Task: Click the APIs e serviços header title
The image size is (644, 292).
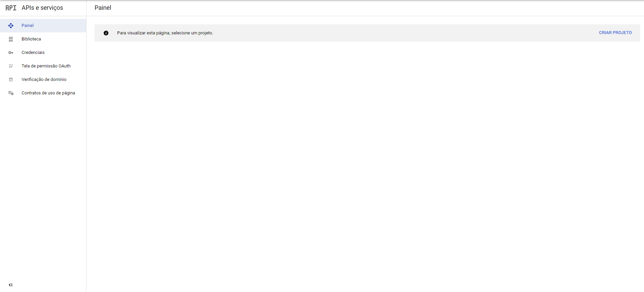Action: coord(42,8)
